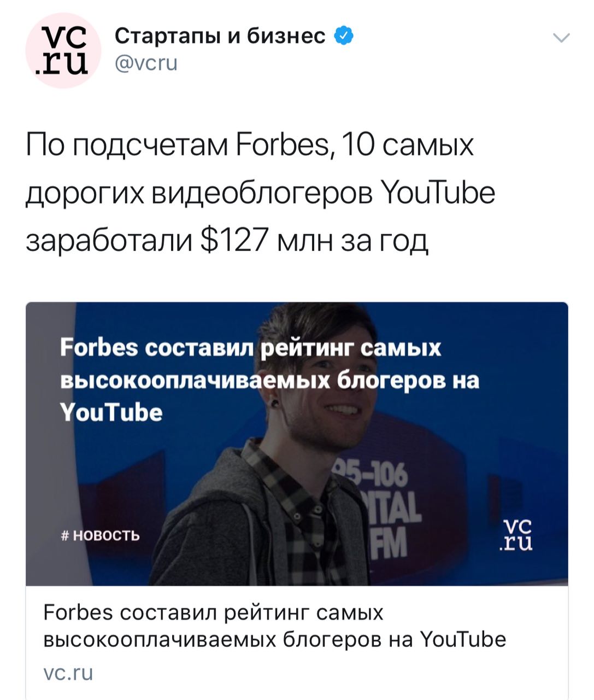Viewport: 594px width, 700px height.
Task: Click the # НОВОСТЬ tag on image
Action: [x=101, y=535]
